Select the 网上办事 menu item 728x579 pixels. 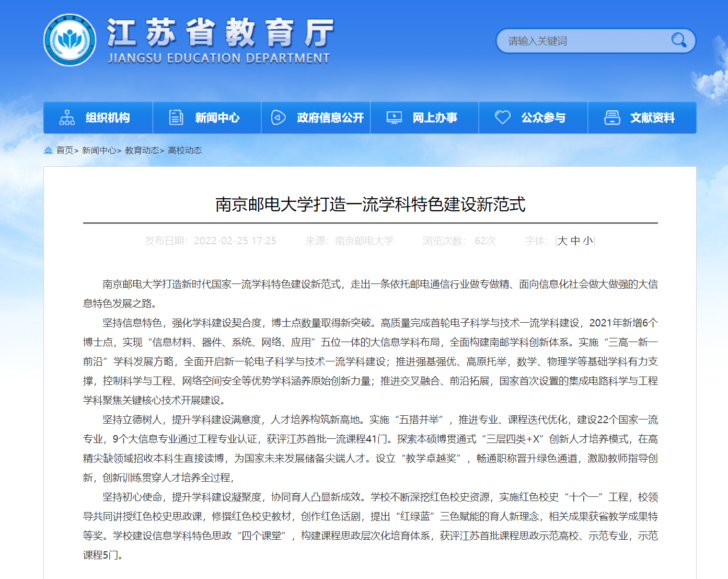435,118
